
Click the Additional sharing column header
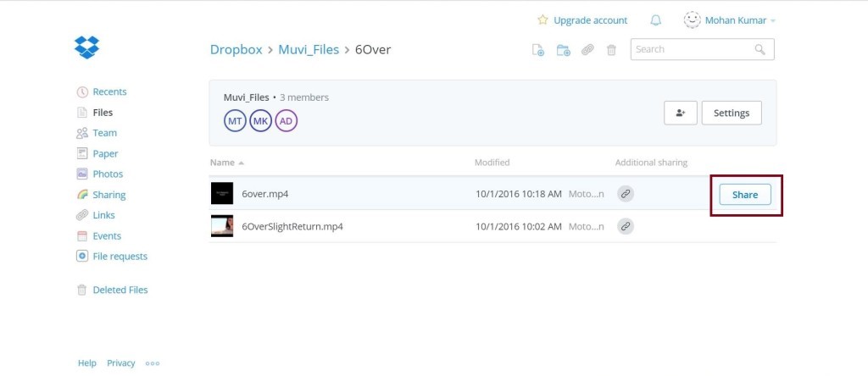point(651,163)
